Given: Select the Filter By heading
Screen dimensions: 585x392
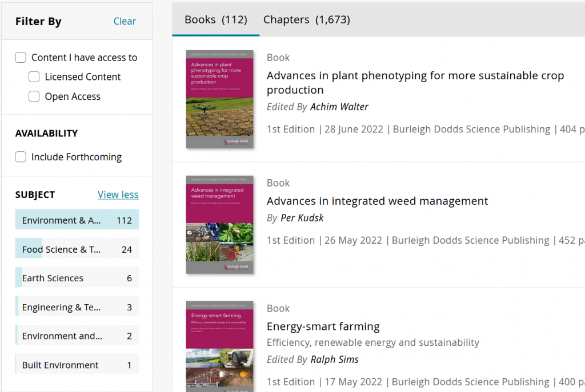Looking at the screenshot, I should coord(38,22).
